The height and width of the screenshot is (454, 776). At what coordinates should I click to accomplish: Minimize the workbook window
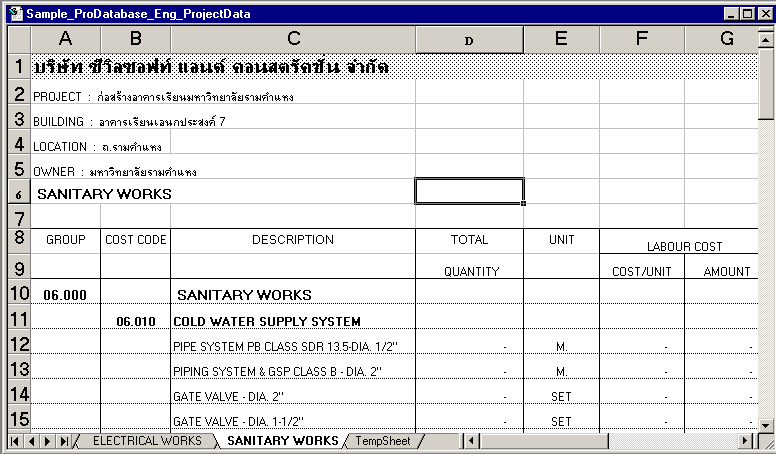tap(731, 14)
